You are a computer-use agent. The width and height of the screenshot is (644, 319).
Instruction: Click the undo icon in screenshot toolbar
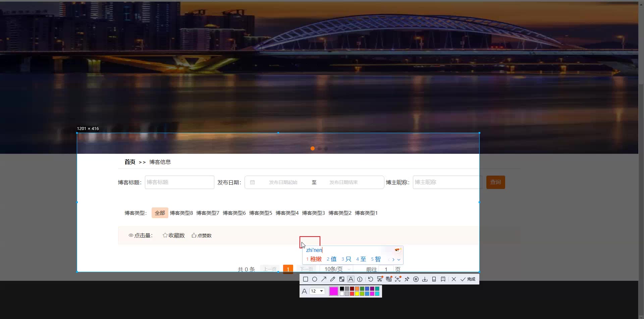pos(371,279)
